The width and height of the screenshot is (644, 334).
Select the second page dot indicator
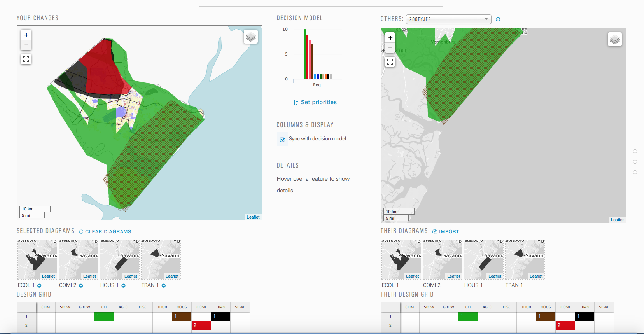tap(635, 162)
